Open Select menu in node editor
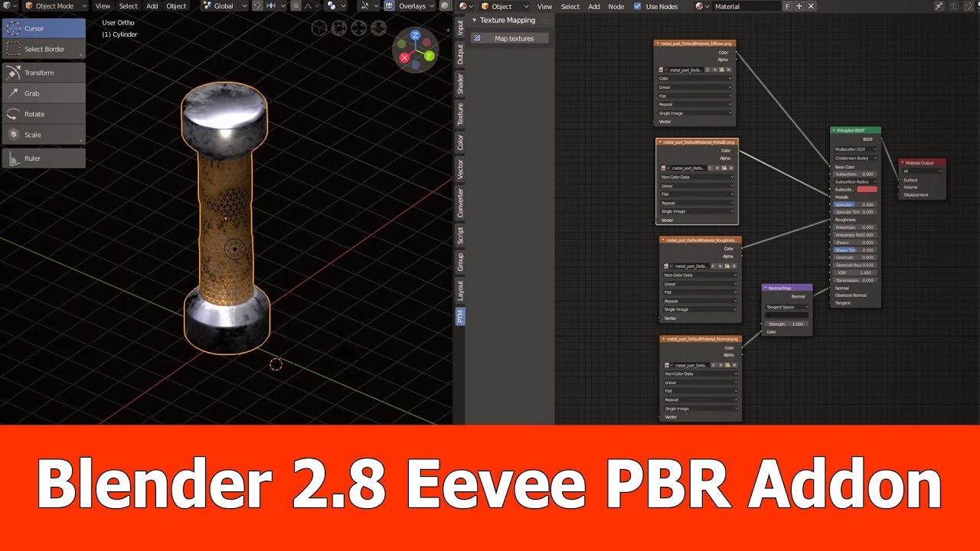 [x=570, y=6]
